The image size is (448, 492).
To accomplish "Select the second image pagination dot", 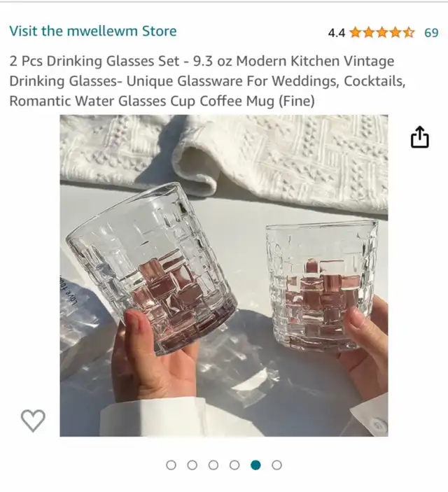I will [x=192, y=465].
